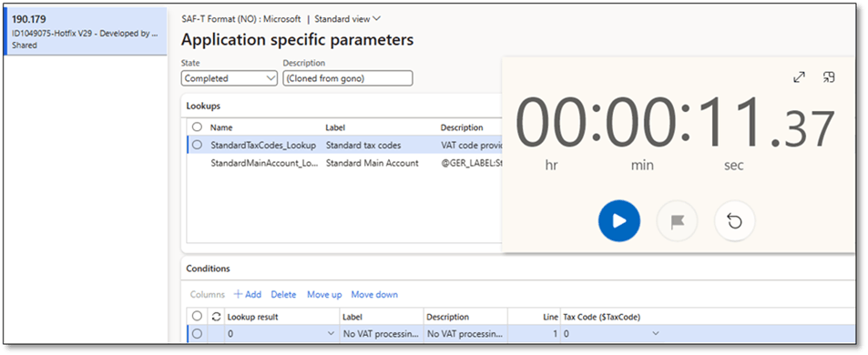Click the refresh icon in the Conditions header
868x355 pixels.
[x=217, y=317]
